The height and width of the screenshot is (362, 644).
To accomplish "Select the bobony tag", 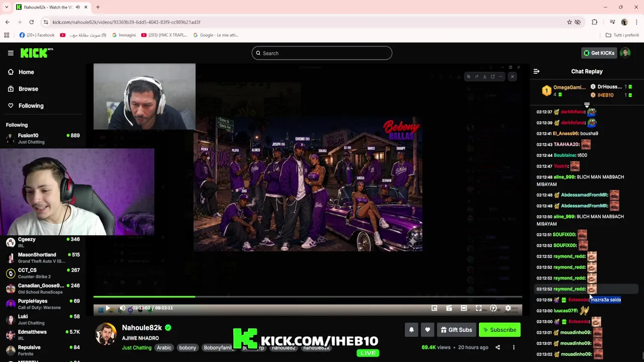I will click(x=188, y=348).
